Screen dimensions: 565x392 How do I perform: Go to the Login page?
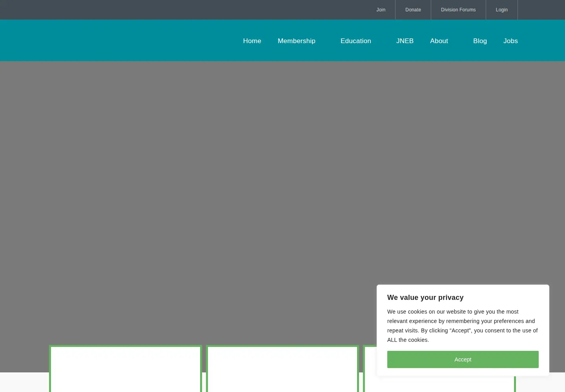(x=501, y=10)
